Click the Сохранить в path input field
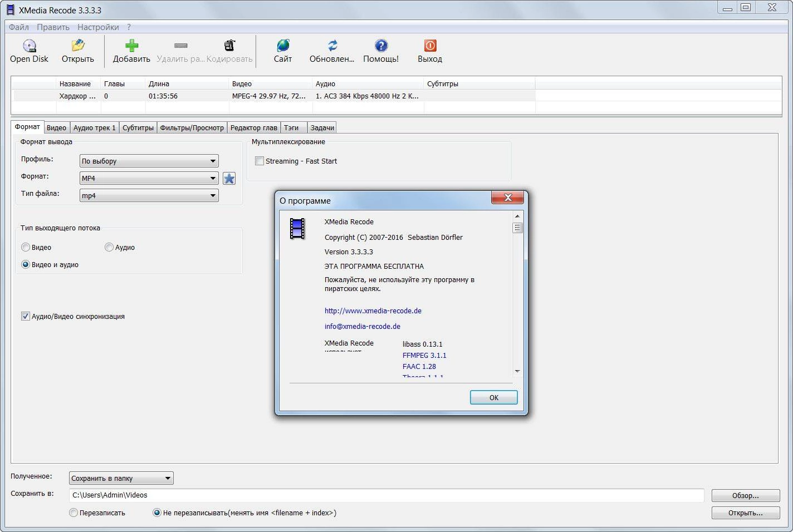793x532 pixels. coord(386,495)
